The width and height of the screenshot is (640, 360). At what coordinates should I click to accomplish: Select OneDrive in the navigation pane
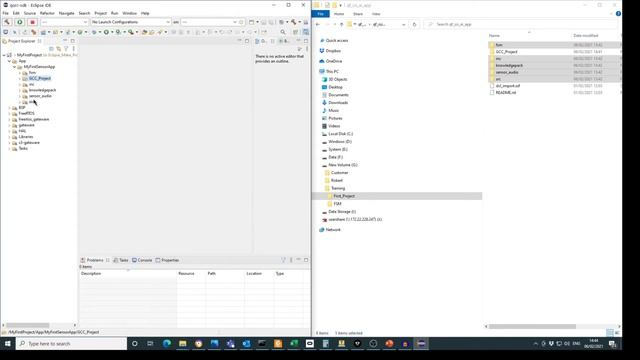tap(331, 61)
